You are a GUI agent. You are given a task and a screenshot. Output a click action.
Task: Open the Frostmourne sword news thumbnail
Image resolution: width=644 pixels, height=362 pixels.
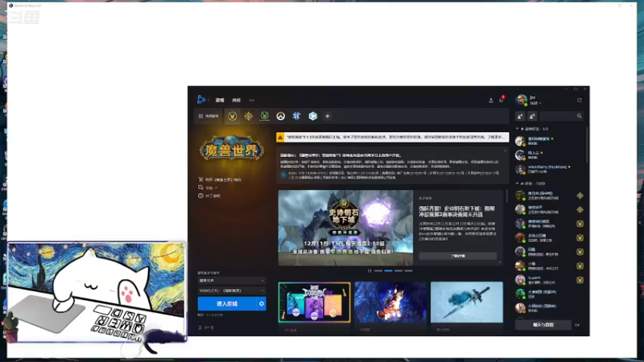coord(467,302)
